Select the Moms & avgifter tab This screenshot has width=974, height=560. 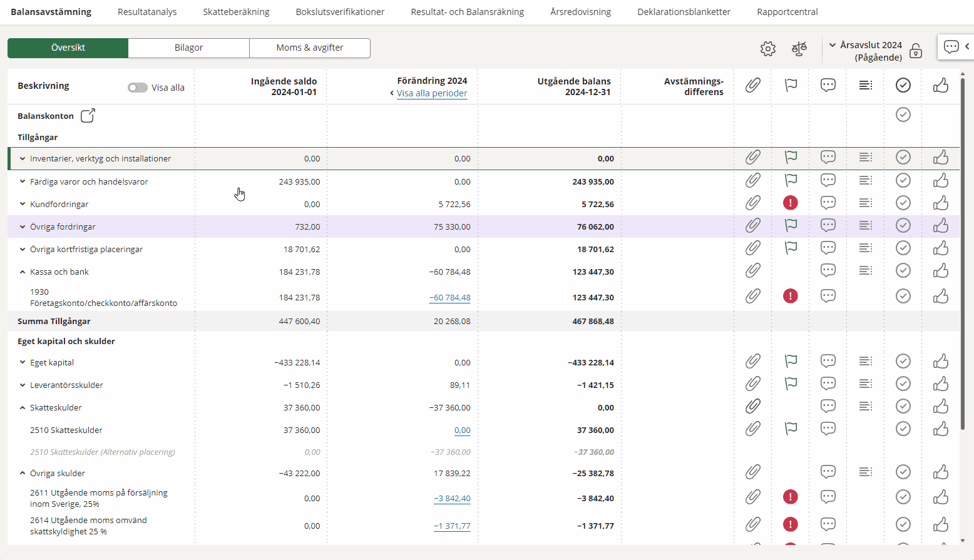[x=310, y=48]
